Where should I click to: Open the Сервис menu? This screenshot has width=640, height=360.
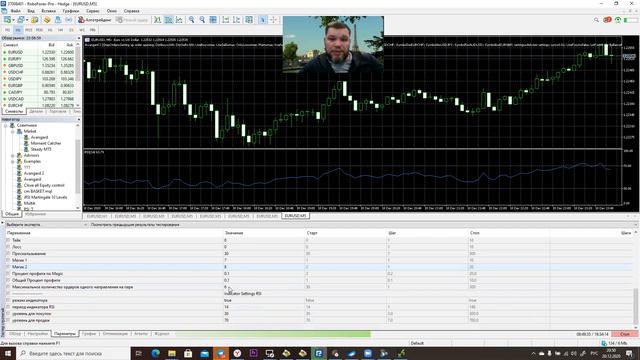point(93,11)
